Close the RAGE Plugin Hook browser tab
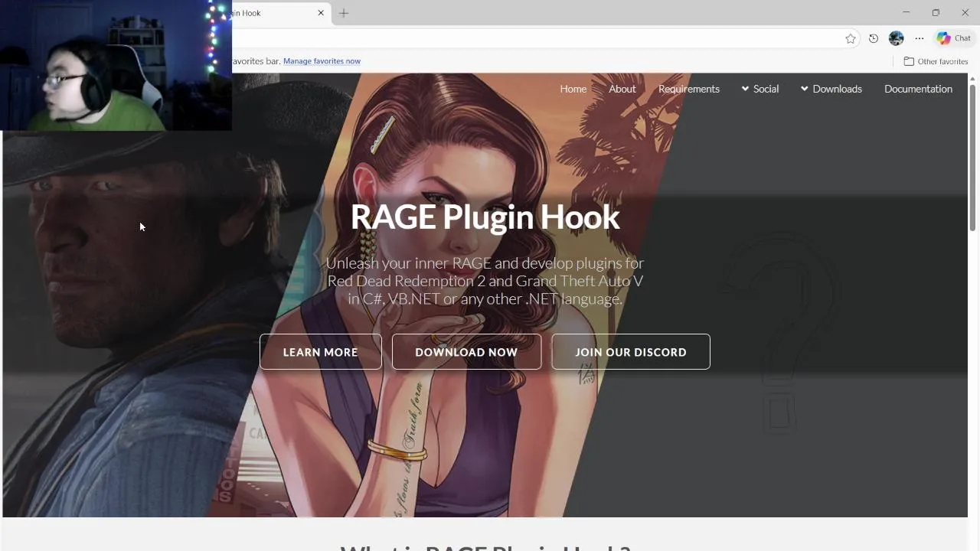The width and height of the screenshot is (980, 551). pos(321,13)
